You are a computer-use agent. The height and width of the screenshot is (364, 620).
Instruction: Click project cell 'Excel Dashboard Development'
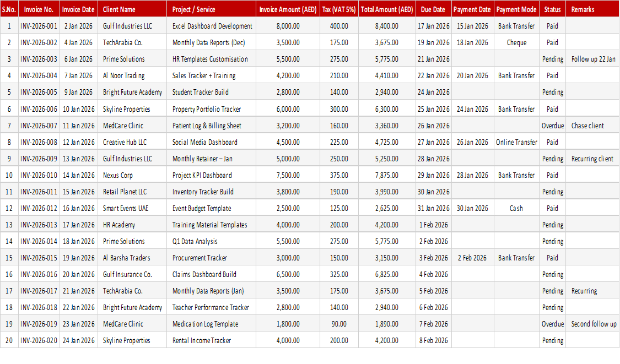pos(211,26)
